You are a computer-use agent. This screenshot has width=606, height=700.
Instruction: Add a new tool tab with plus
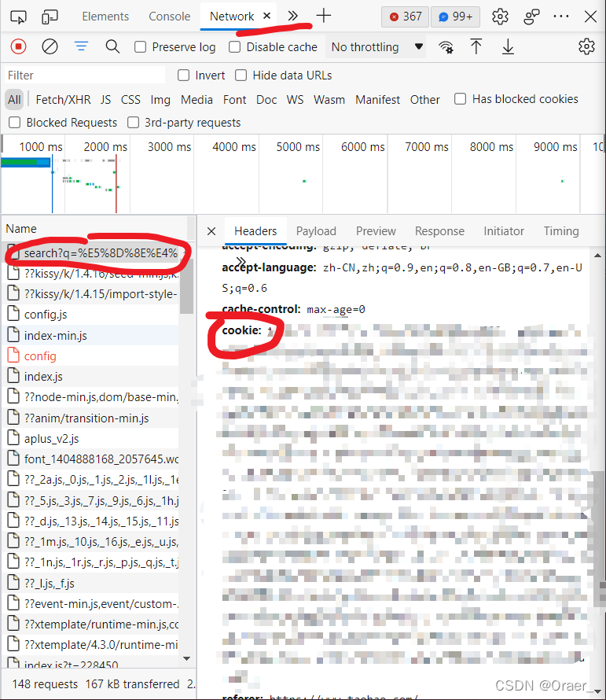point(324,16)
